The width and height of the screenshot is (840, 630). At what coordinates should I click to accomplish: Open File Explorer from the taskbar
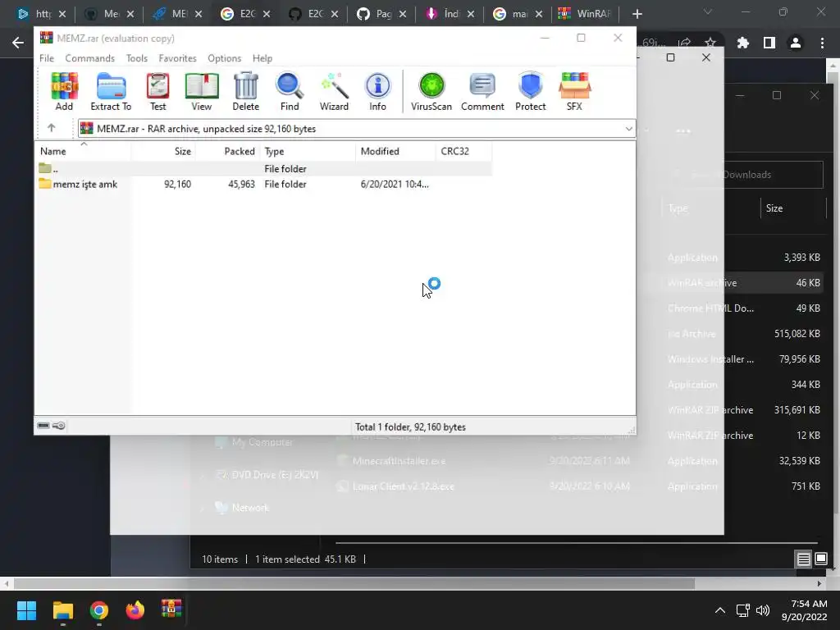(62, 610)
